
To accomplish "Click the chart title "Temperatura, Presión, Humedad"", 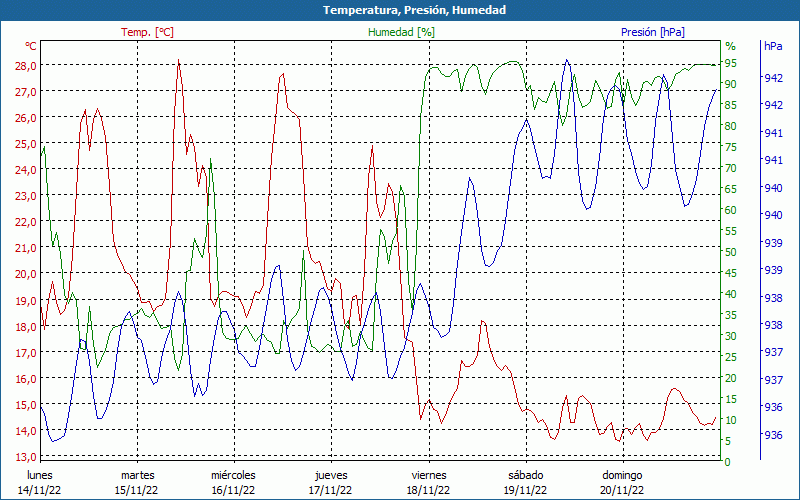I will (x=414, y=10).
